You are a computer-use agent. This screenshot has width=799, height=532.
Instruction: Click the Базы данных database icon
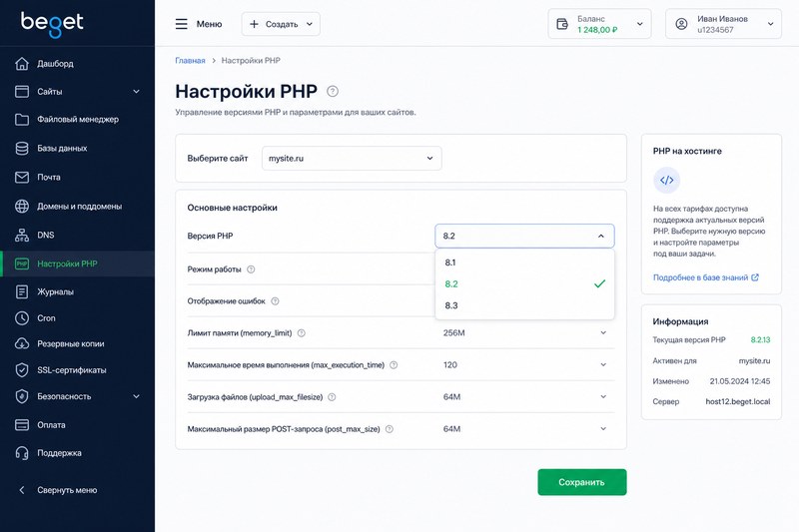tap(22, 148)
